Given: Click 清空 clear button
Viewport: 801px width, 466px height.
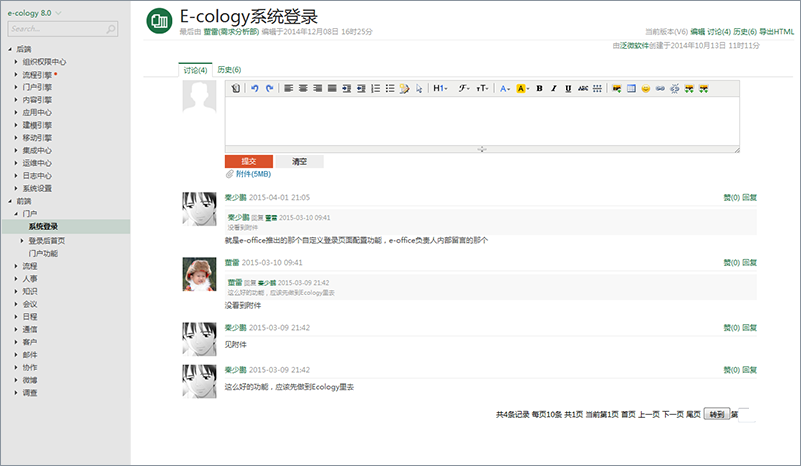Looking at the screenshot, I should coord(299,161).
